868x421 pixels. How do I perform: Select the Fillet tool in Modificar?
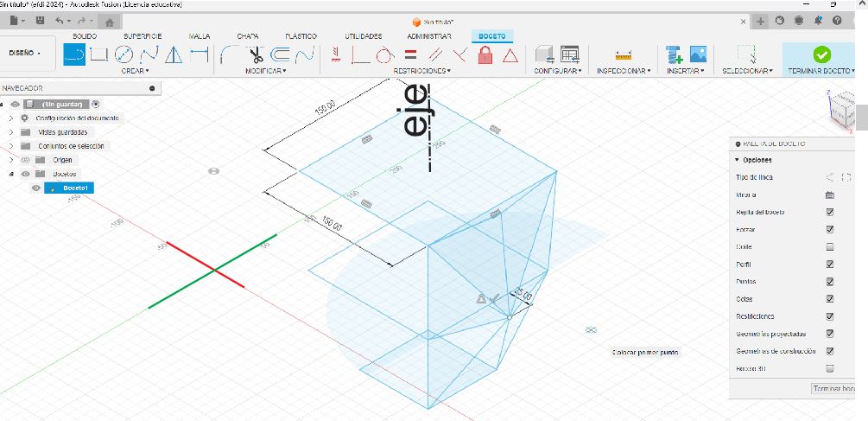229,54
